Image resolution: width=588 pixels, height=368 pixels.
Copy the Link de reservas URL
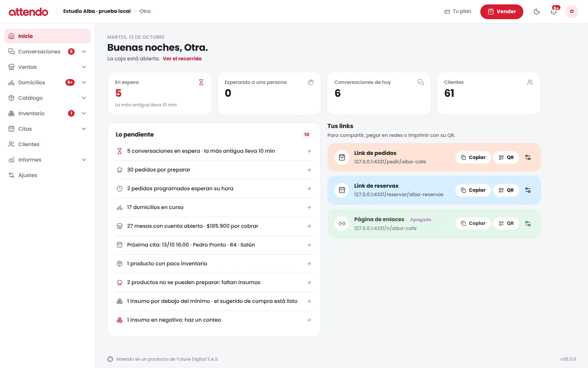point(473,190)
